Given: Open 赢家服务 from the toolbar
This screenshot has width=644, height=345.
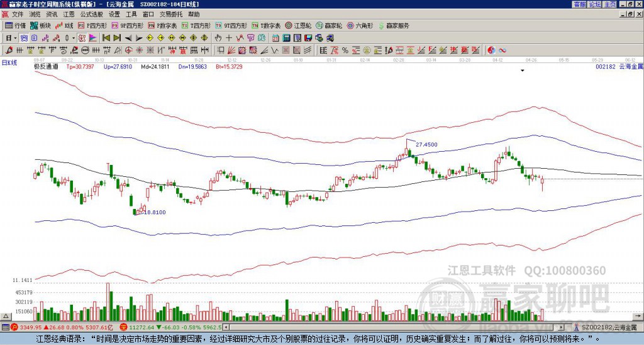Looking at the screenshot, I should coord(394,25).
